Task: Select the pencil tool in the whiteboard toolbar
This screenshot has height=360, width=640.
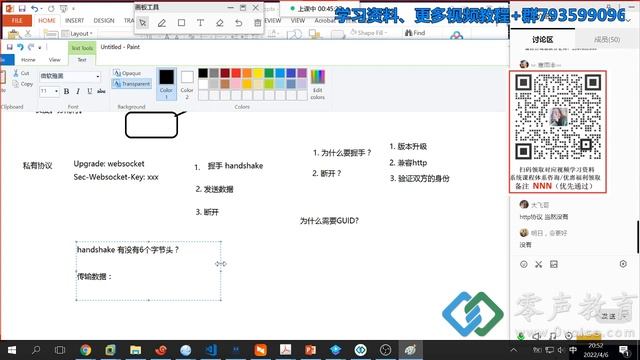Action: click(x=162, y=23)
